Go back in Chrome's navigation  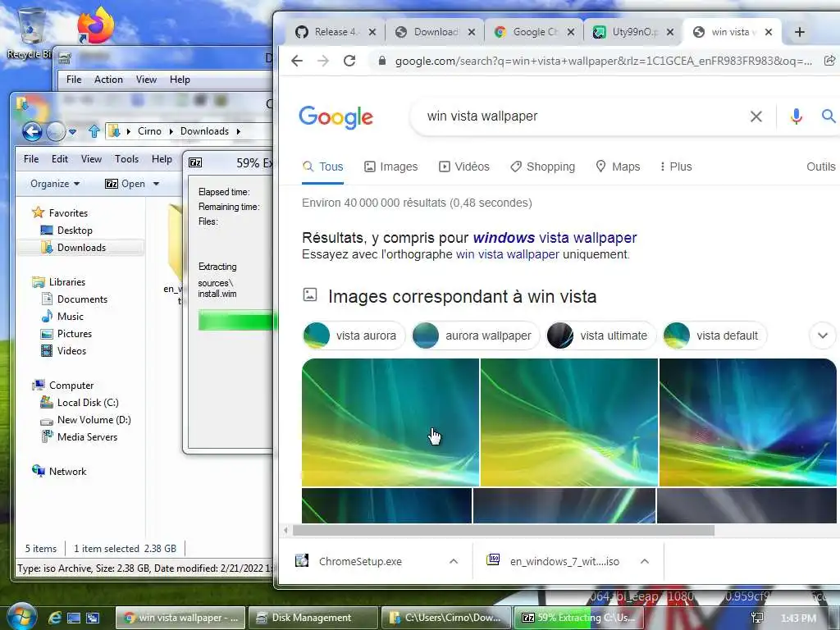(x=297, y=61)
